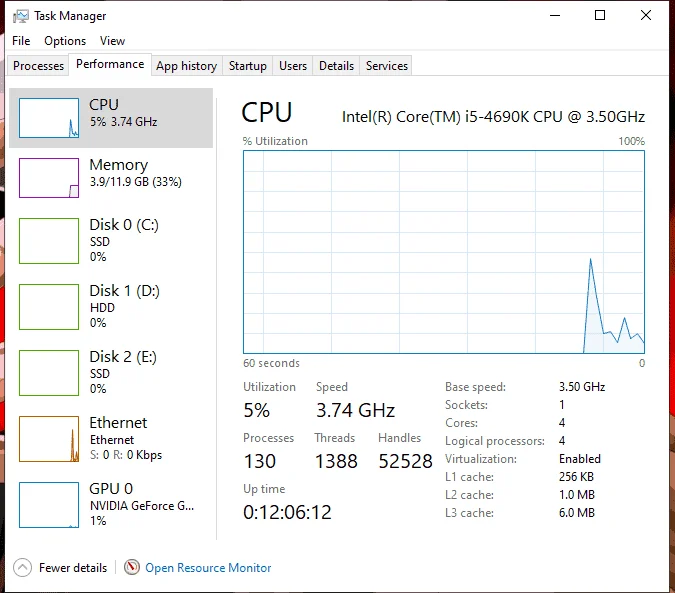Screen dimensions: 675x593
Task: Click the L1 cache 256 KB value
Action: point(576,477)
